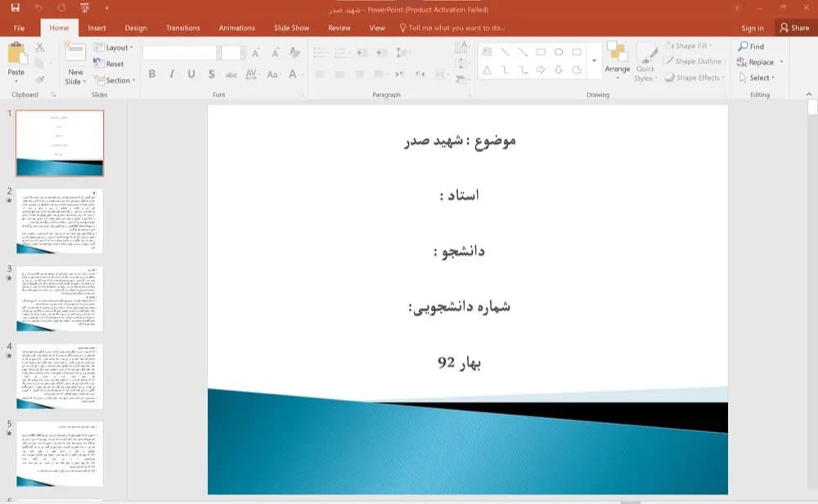Open the Arrange menu

point(617,61)
